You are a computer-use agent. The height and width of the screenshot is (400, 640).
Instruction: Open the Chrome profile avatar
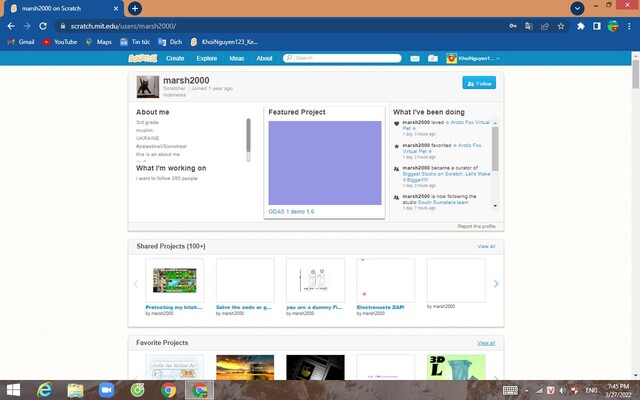pyautogui.click(x=613, y=26)
